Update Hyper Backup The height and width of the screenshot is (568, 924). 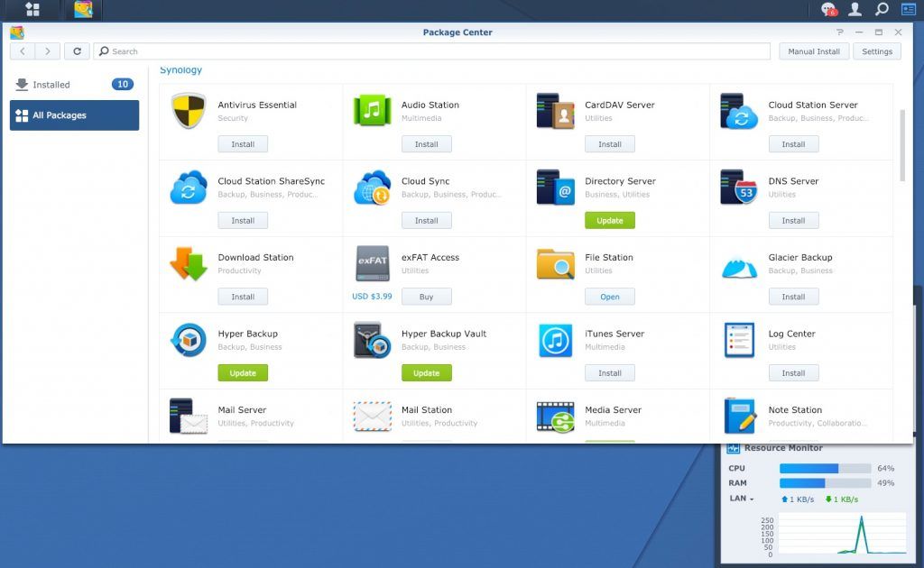(243, 373)
